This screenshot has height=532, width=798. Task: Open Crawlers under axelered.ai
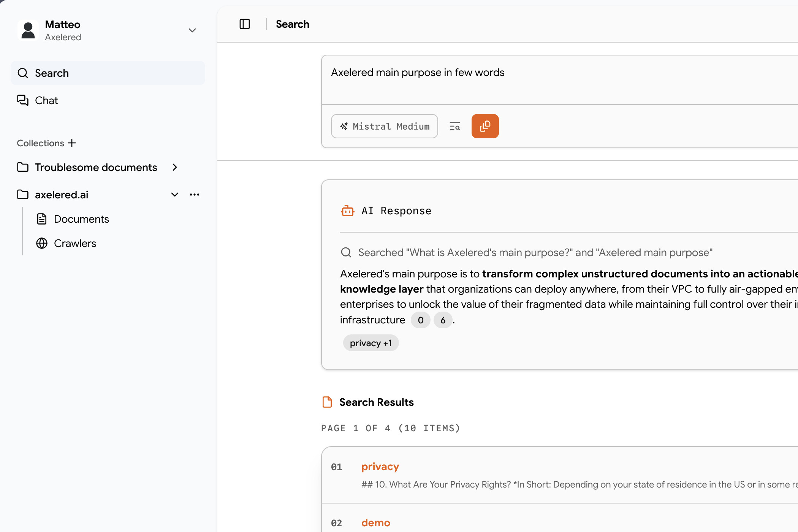(75, 243)
